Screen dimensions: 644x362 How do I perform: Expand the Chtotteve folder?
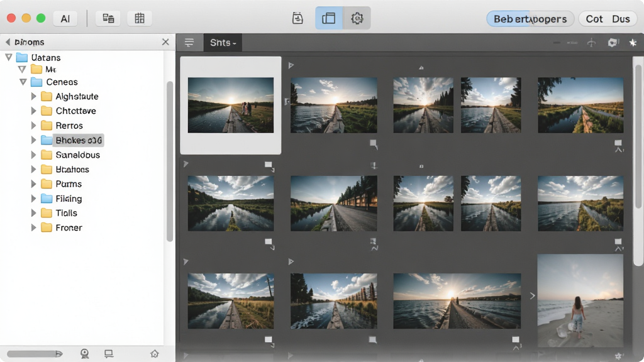34,111
